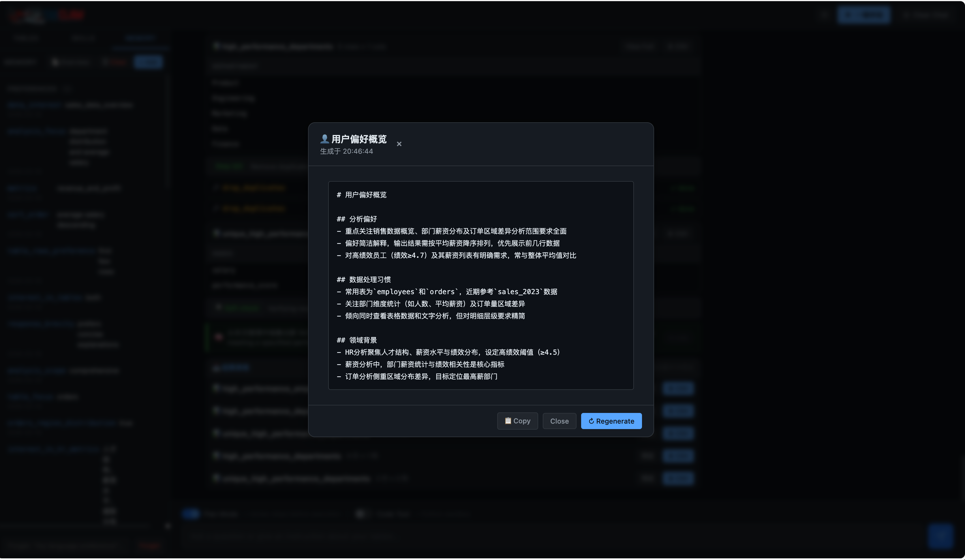Toggle the blurred blue switch below the results list

point(190,514)
